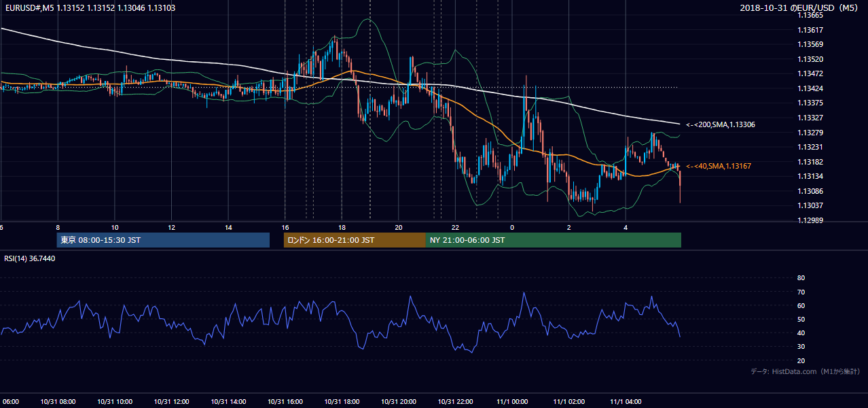
Task: Click price axis value 1.13327
Action: (x=812, y=118)
